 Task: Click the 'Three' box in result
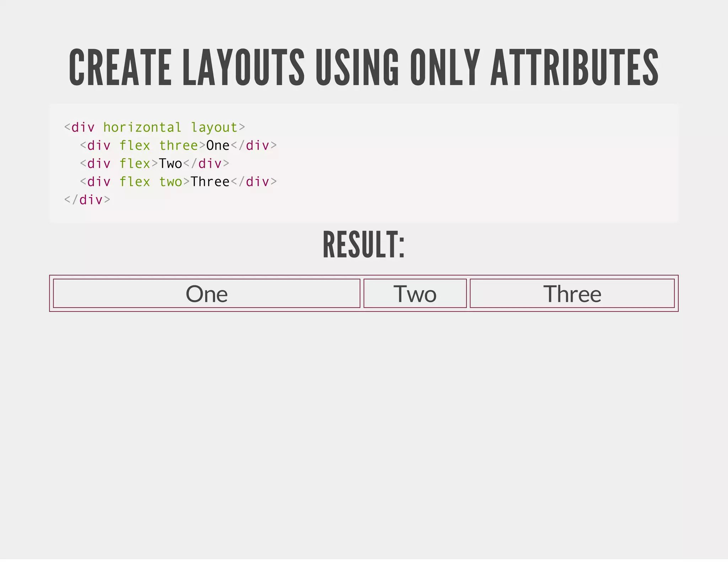click(572, 294)
